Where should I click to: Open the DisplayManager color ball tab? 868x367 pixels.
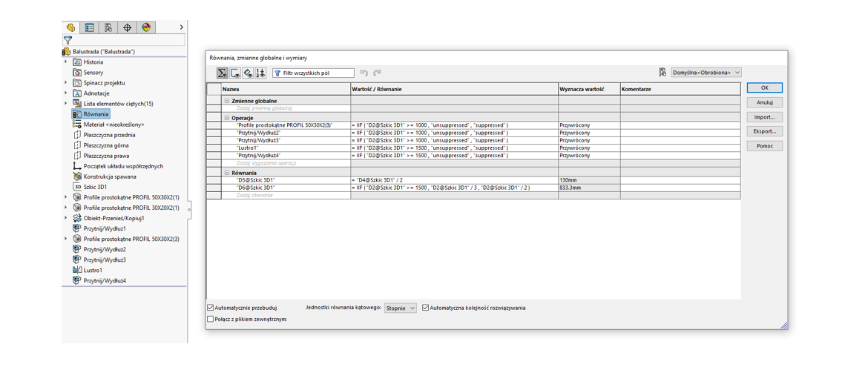click(x=146, y=27)
